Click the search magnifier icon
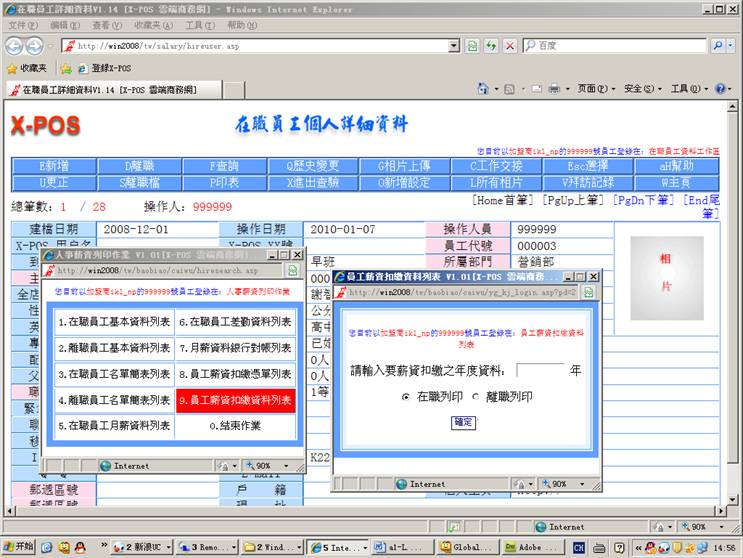The width and height of the screenshot is (743, 558). (718, 46)
